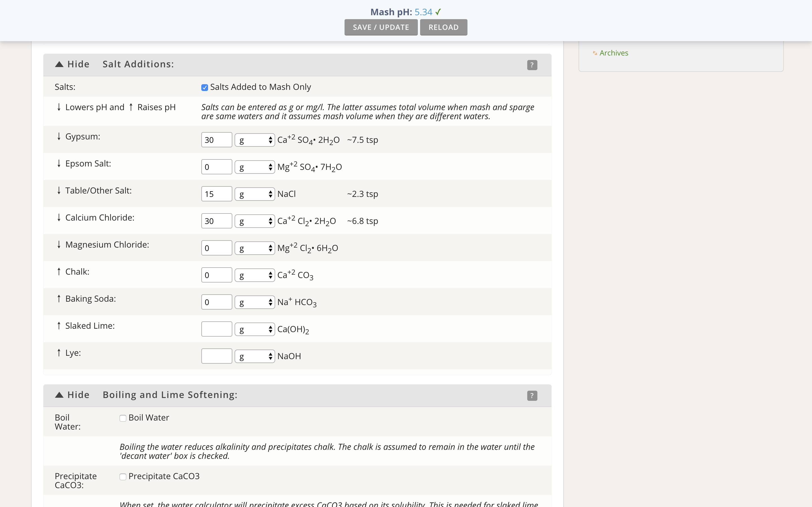
Task: Click the RELOAD button
Action: point(444,27)
